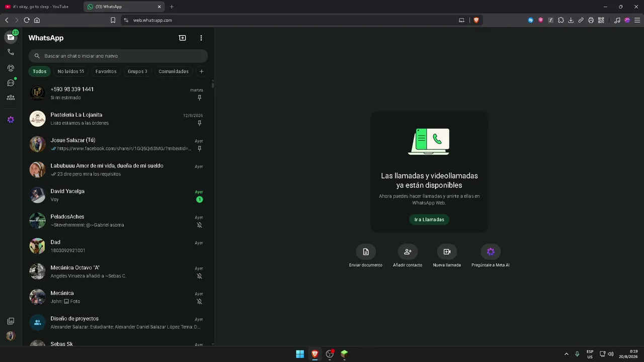Select the Comunidades filter
644x362 pixels.
point(174,71)
